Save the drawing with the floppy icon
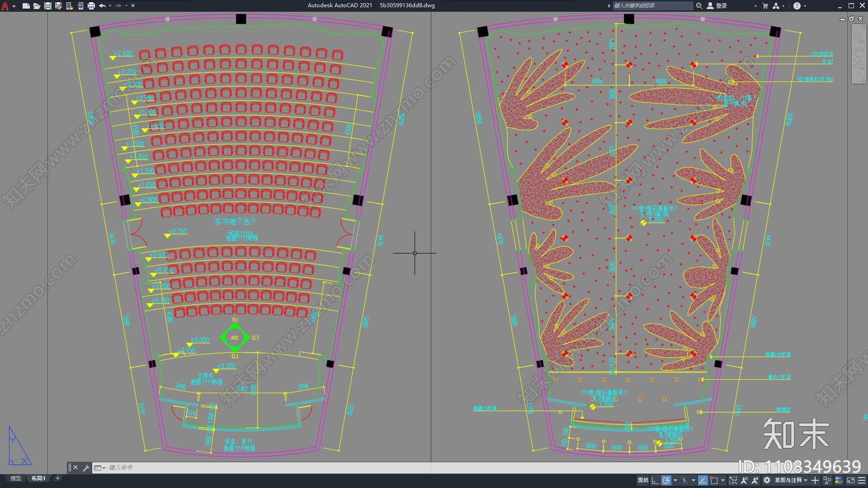868x488 pixels. coord(47,5)
